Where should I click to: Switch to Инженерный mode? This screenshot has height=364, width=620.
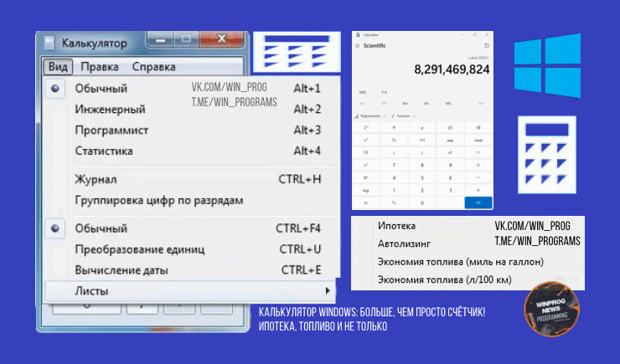point(191,109)
